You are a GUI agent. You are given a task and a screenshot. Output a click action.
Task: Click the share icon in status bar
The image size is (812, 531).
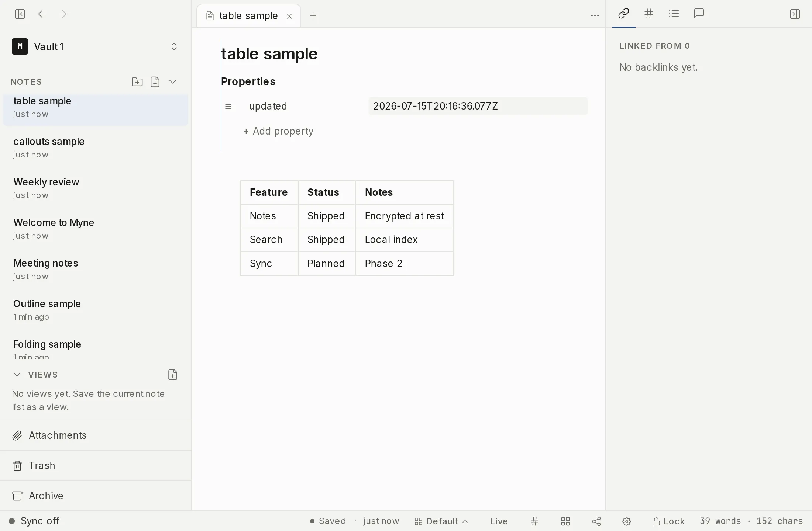pos(596,521)
